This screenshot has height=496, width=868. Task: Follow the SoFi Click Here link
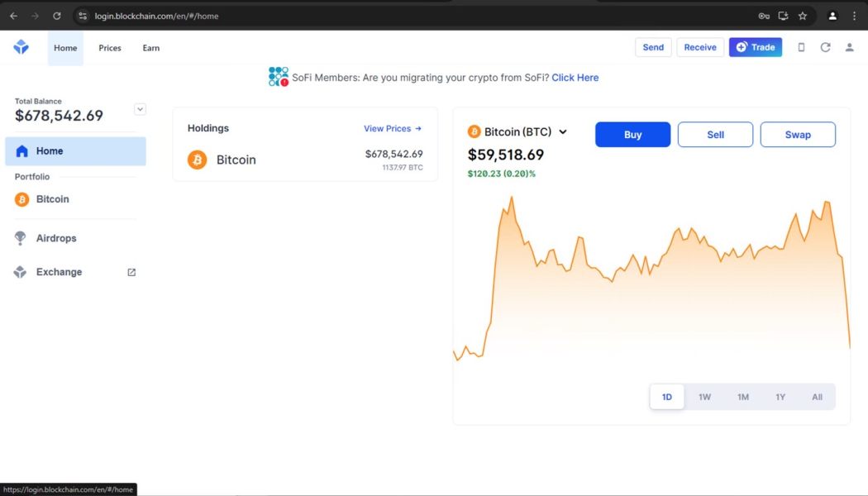pos(575,78)
